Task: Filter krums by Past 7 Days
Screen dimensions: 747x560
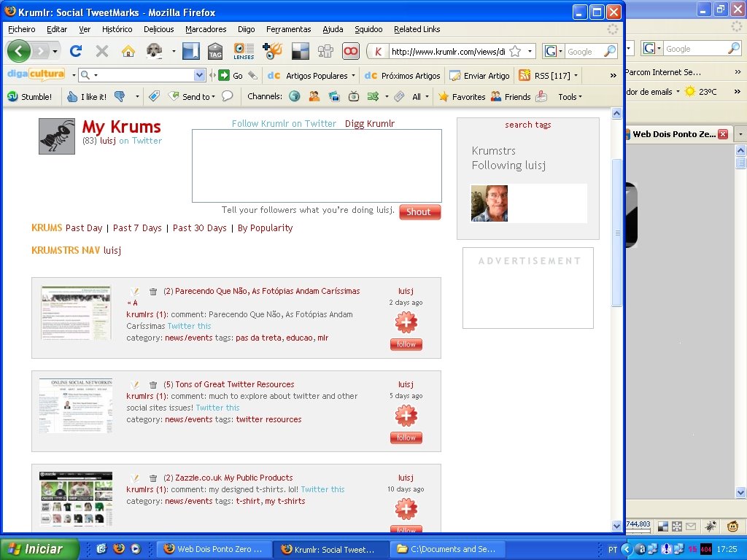Action: [x=137, y=228]
